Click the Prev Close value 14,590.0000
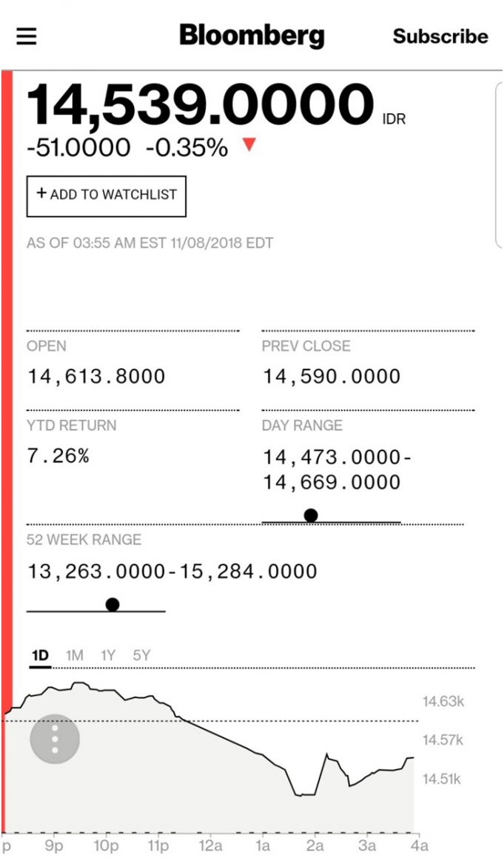Viewport: 504px width, 861px height. [x=331, y=376]
